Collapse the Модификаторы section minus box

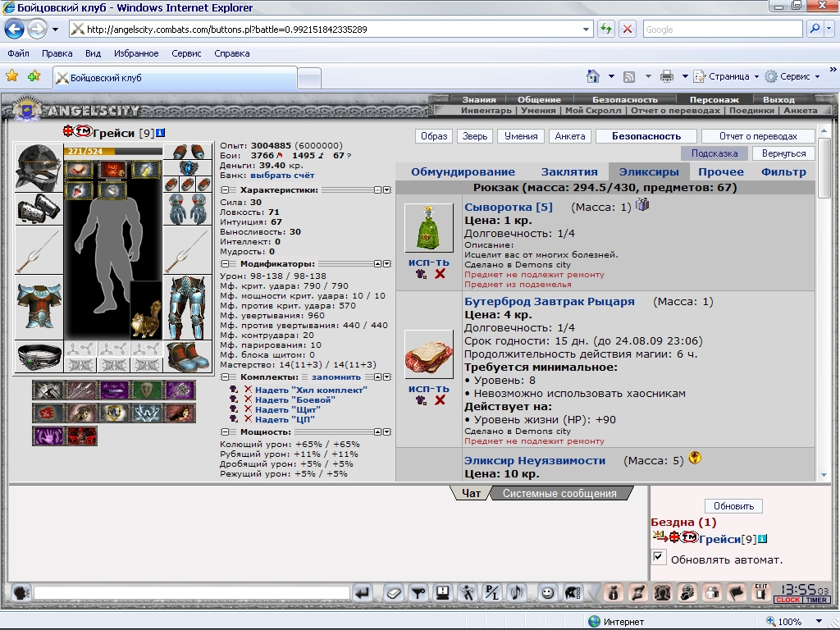tap(225, 264)
